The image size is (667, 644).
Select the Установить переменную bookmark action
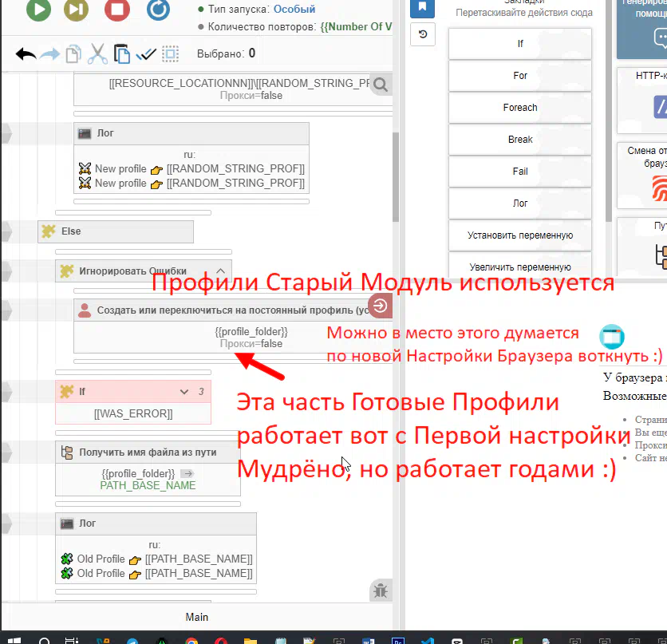tap(520, 235)
